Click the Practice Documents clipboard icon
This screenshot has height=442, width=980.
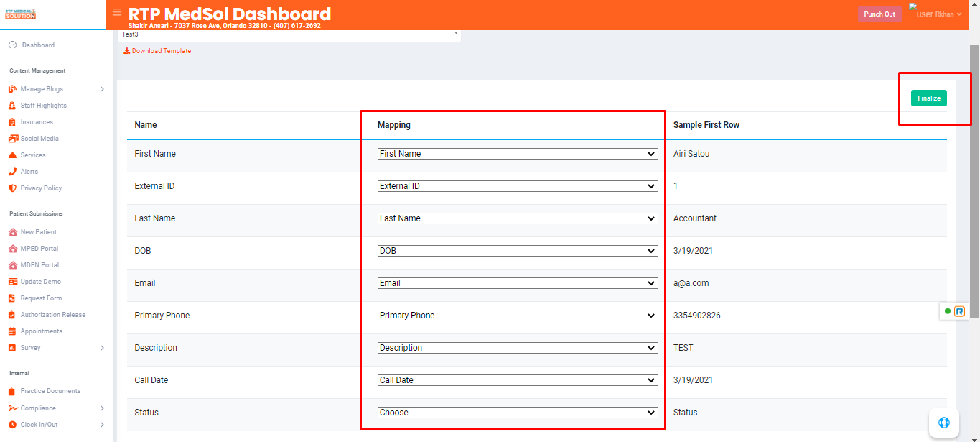click(x=12, y=391)
